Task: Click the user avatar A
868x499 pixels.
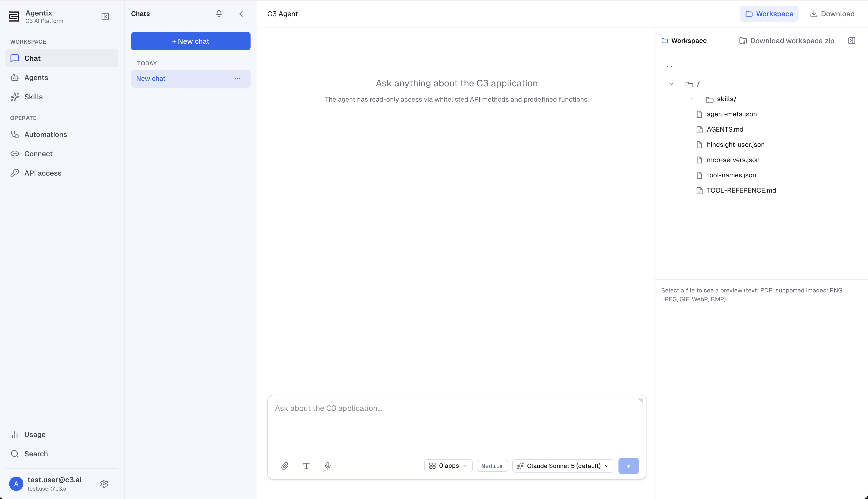Action: (x=16, y=484)
